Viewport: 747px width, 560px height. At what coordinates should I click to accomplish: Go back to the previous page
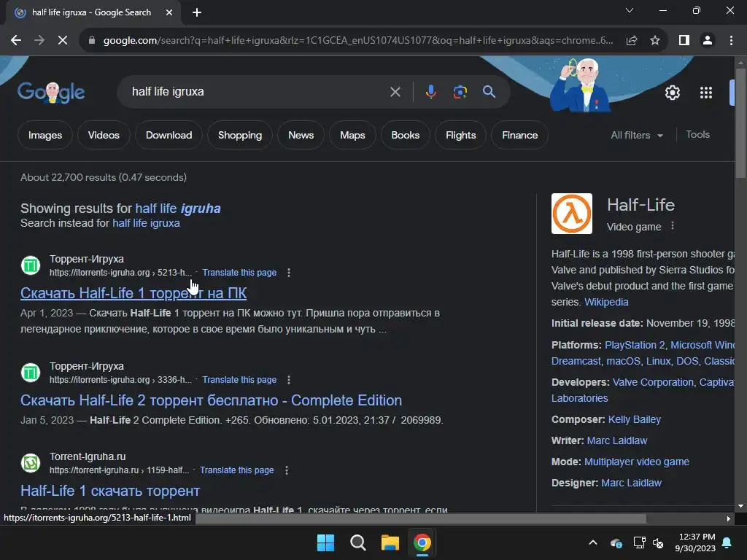click(x=16, y=41)
